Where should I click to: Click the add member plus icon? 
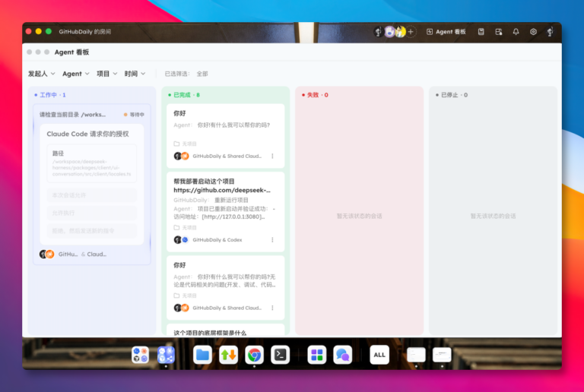pos(411,32)
